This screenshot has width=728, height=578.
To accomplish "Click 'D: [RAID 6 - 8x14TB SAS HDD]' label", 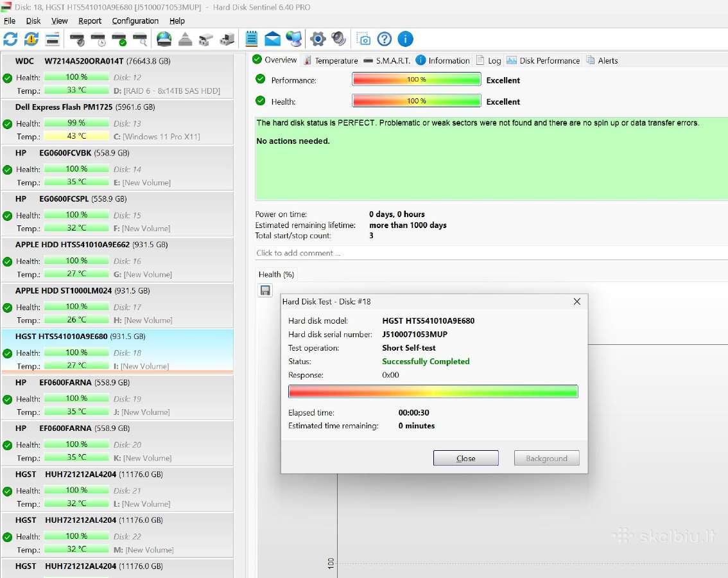I will (167, 91).
